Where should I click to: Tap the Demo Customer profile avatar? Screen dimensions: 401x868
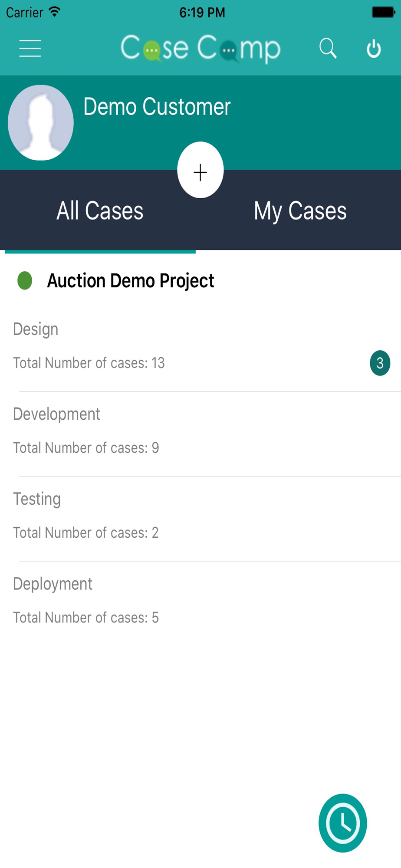[41, 122]
